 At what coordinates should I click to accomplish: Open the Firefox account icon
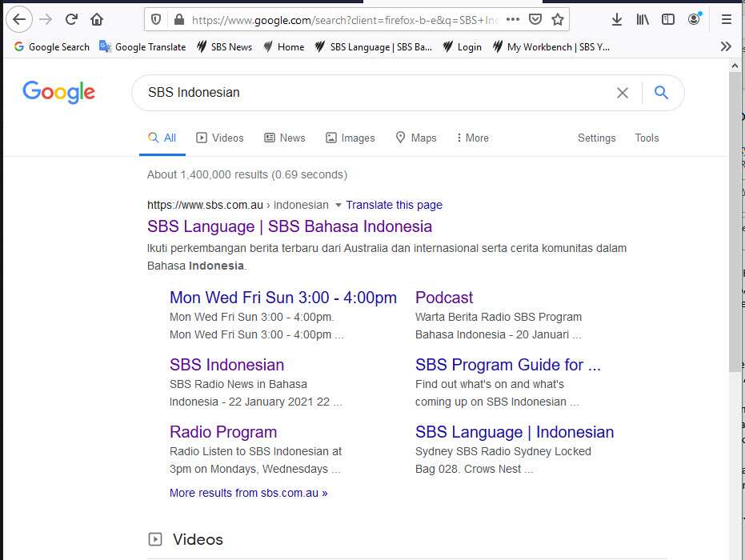pyautogui.click(x=693, y=19)
